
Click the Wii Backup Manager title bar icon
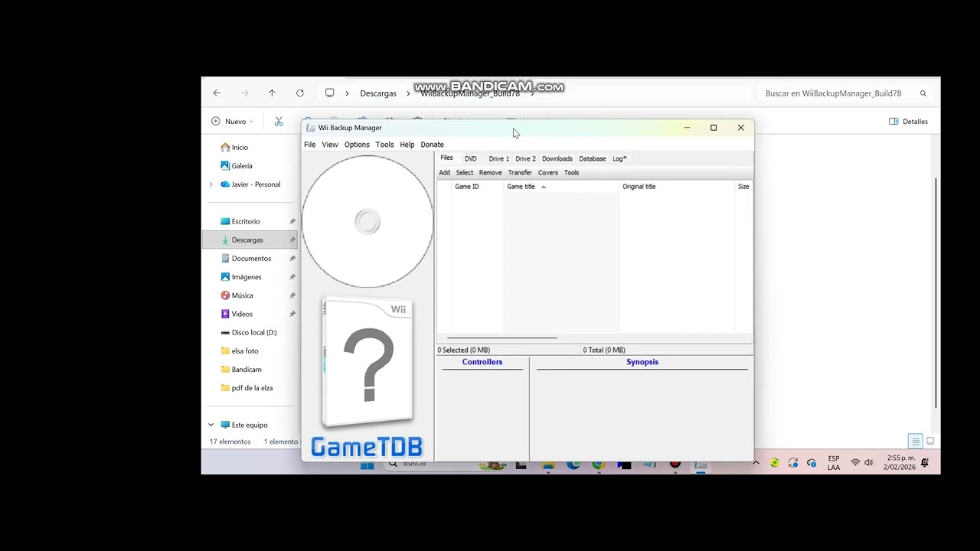(310, 128)
